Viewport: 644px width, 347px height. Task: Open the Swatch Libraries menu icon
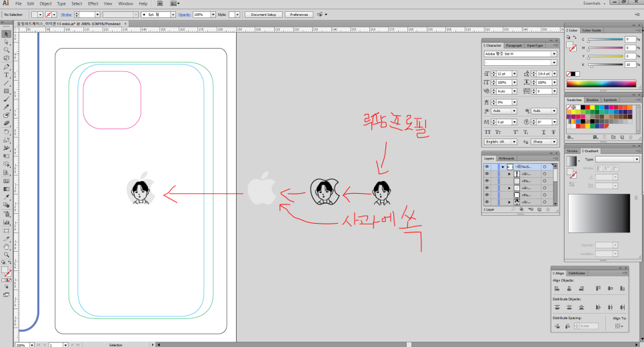click(570, 137)
